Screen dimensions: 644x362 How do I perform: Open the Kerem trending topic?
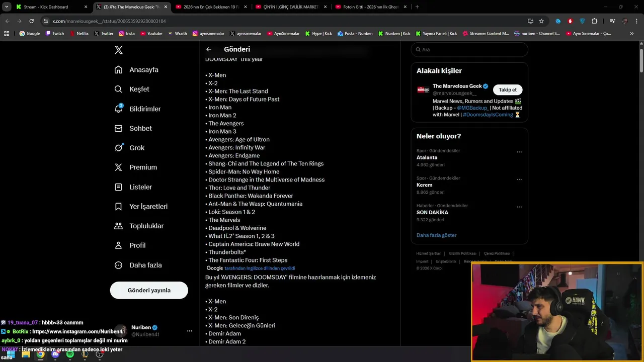[424, 185]
